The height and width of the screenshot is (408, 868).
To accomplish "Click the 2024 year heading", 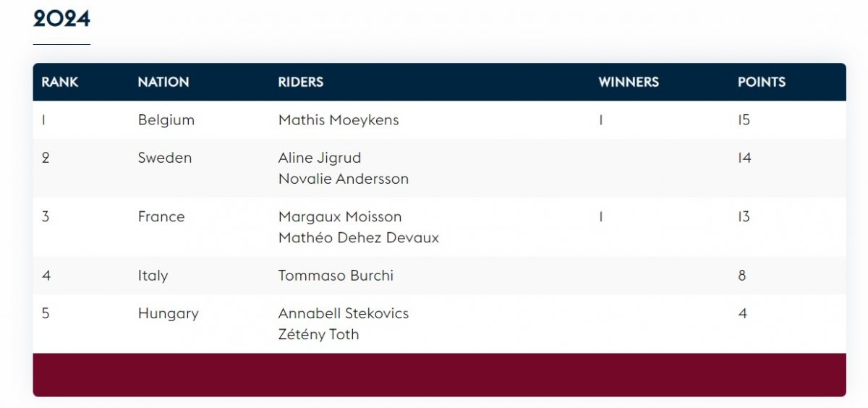I will click(x=61, y=19).
